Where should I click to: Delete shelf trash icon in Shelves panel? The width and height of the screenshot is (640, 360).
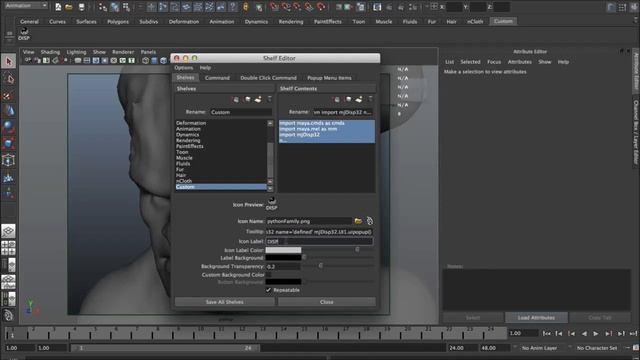pyautogui.click(x=269, y=99)
